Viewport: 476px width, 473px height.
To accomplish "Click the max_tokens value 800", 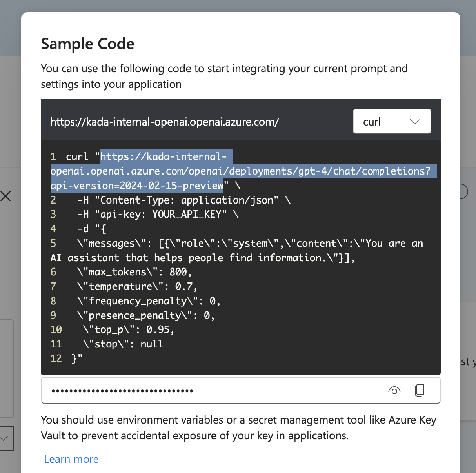I will [x=178, y=272].
